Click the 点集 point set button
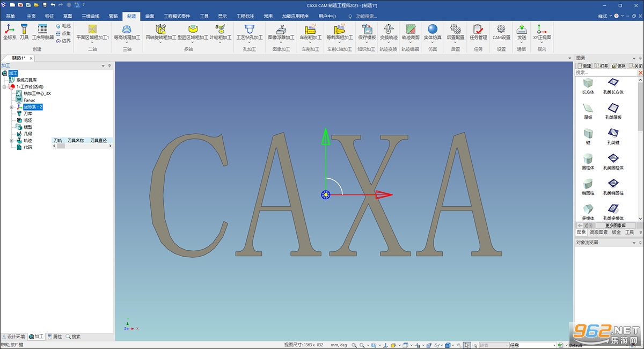644x349 pixels. (x=63, y=33)
